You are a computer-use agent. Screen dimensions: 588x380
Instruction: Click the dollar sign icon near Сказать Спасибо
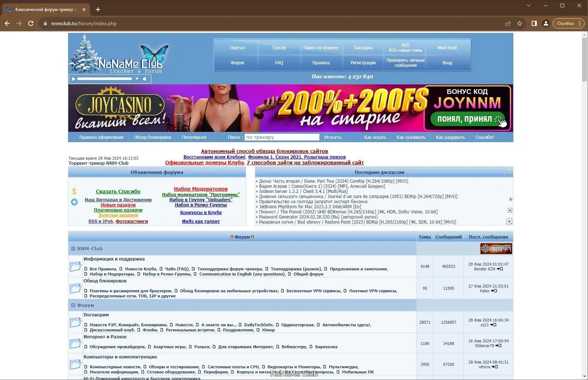tap(75, 191)
